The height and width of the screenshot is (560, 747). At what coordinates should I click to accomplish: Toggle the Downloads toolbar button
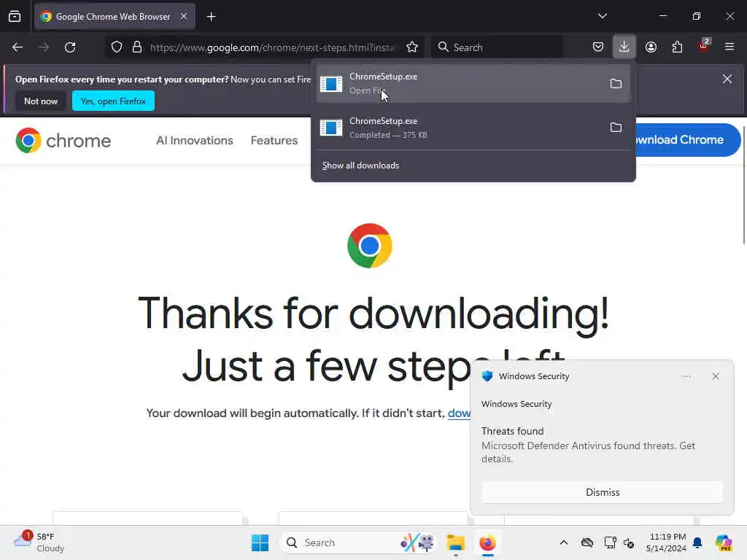click(x=624, y=47)
